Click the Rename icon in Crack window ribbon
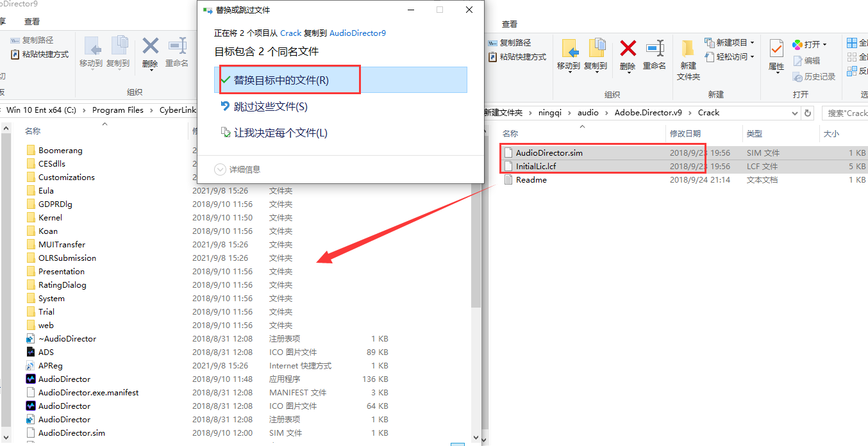This screenshot has height=446, width=868. (x=655, y=48)
